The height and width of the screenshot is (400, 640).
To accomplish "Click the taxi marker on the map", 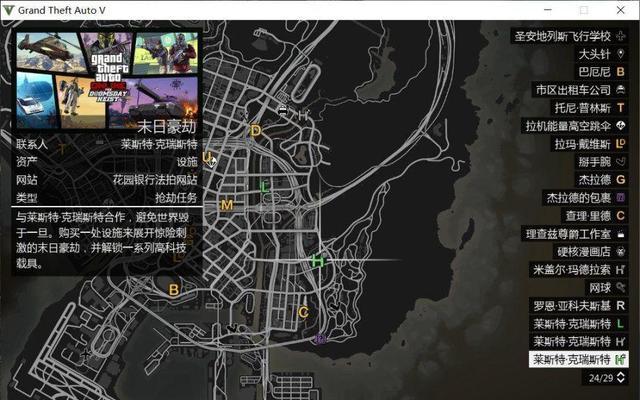I will (x=282, y=110).
